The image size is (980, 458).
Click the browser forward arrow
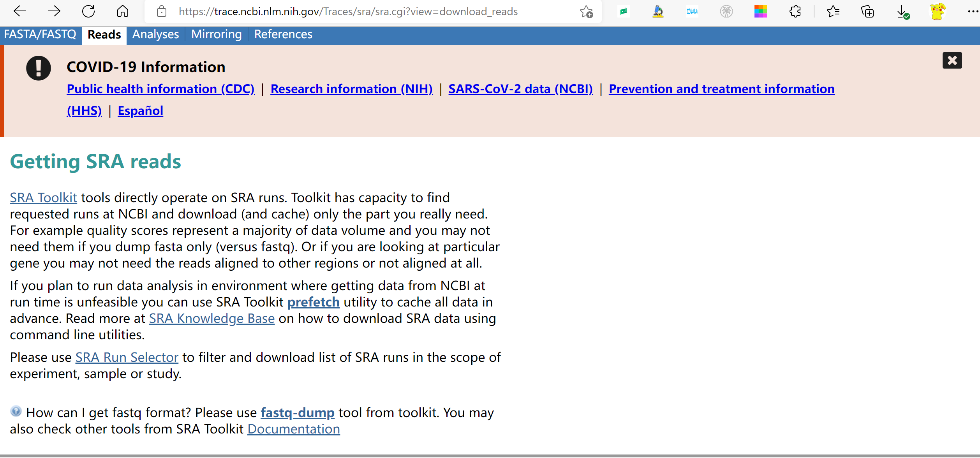tap(54, 12)
